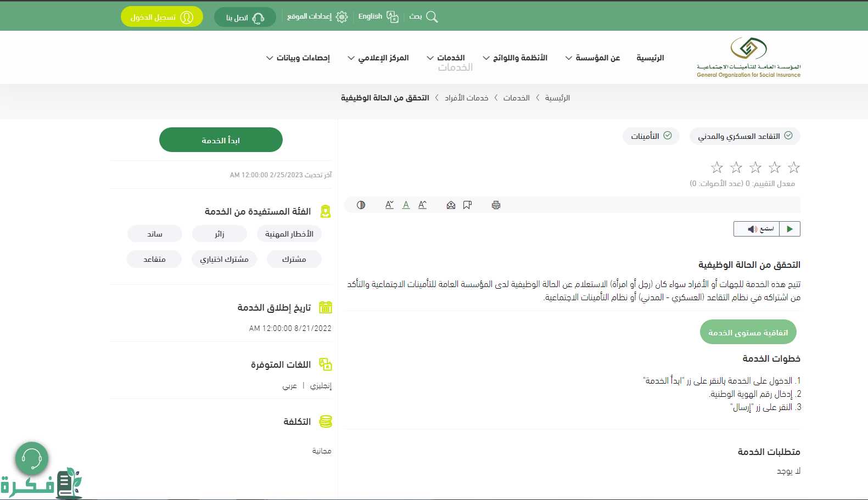The width and height of the screenshot is (868, 500).
Task: Toggle high contrast mode icon
Action: (x=361, y=205)
